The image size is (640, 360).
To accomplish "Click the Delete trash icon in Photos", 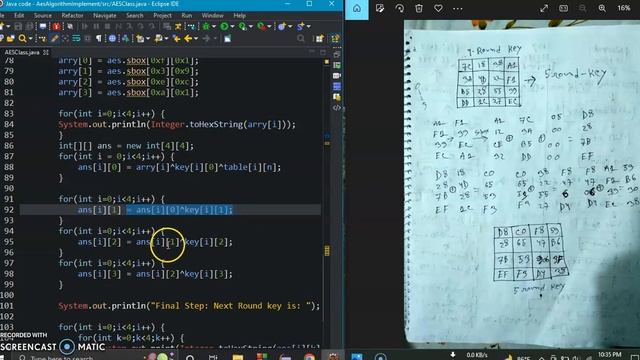I will [419, 8].
